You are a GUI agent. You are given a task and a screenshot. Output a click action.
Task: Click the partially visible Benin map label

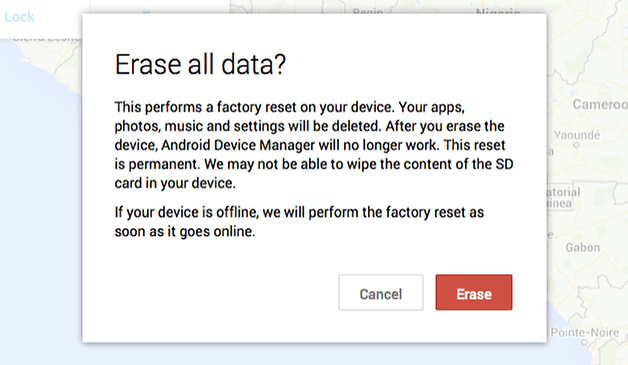(x=368, y=11)
